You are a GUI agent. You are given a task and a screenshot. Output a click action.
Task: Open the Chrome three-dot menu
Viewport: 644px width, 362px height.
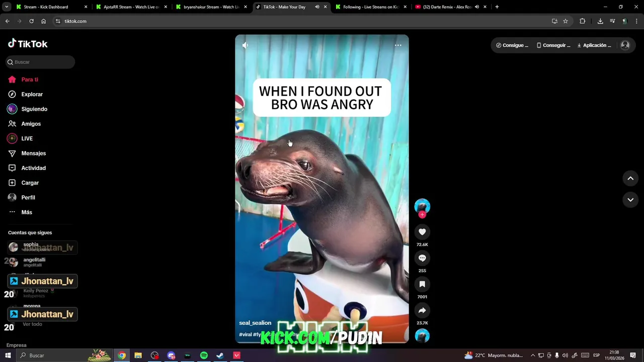636,21
